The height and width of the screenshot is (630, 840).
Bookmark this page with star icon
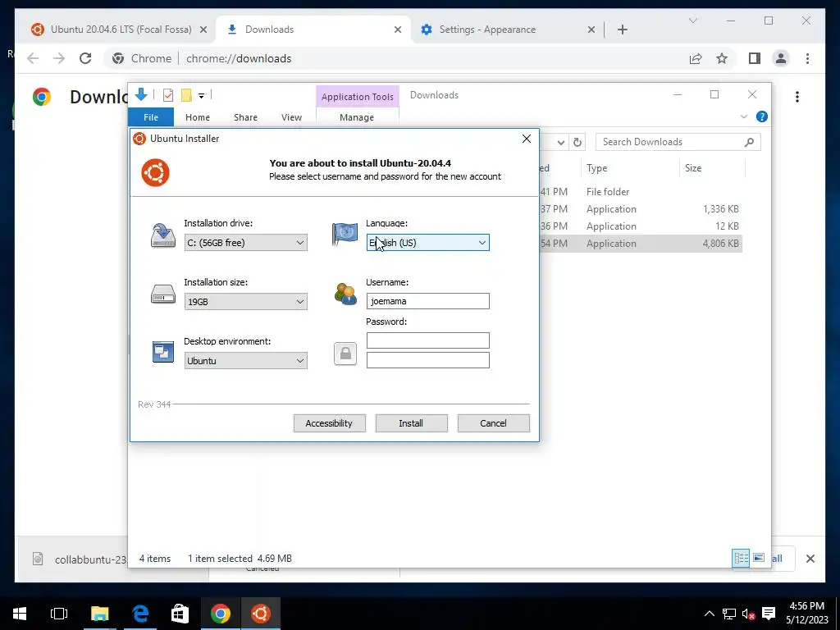[722, 58]
